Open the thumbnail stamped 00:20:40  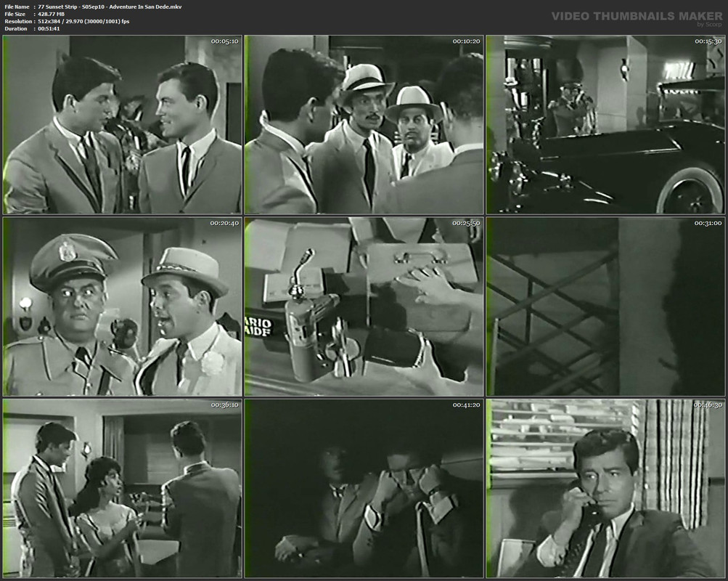pos(123,306)
